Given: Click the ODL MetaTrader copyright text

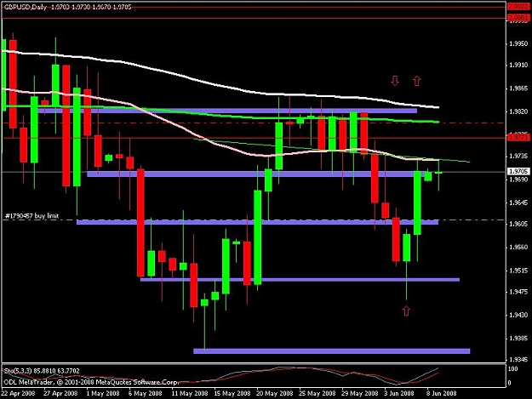Looking at the screenshot, I should 90,382.
